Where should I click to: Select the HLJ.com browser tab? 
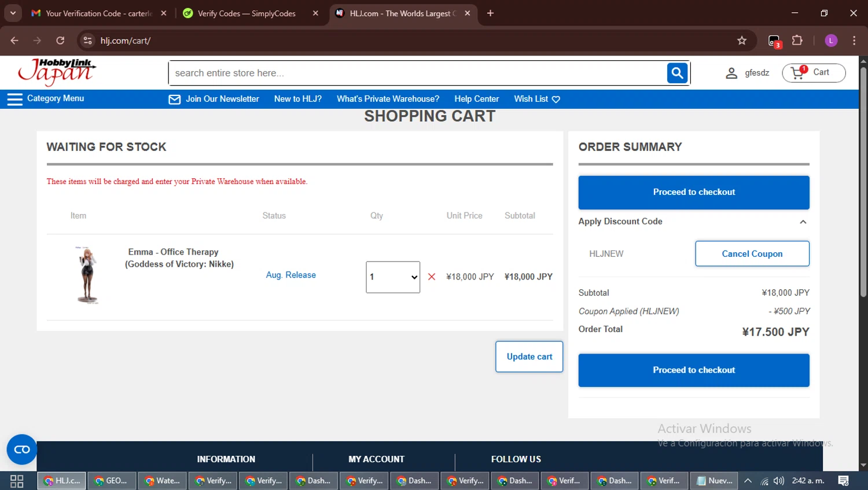[x=403, y=13]
